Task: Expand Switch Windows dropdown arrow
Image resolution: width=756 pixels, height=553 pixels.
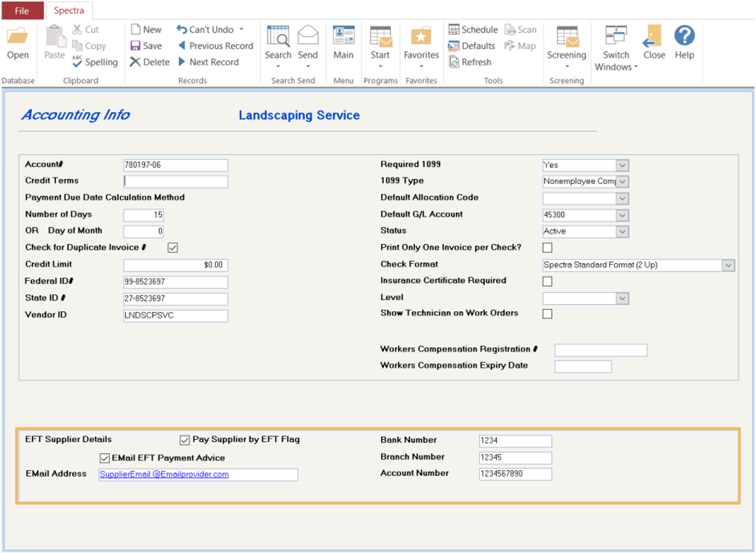Action: point(636,67)
